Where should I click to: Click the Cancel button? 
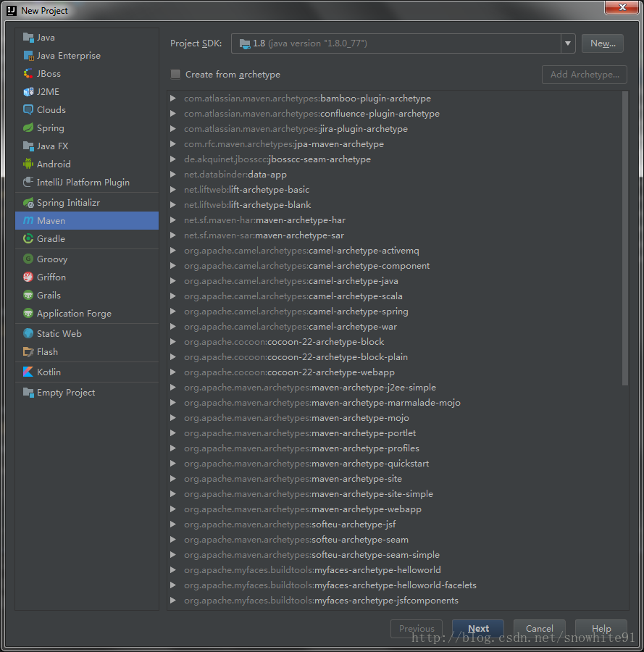coord(539,628)
